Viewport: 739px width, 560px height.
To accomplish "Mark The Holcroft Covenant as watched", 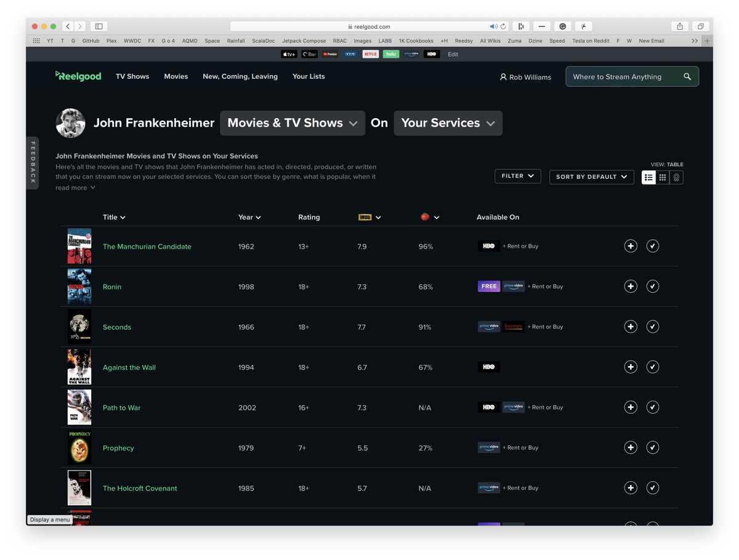I will (653, 488).
